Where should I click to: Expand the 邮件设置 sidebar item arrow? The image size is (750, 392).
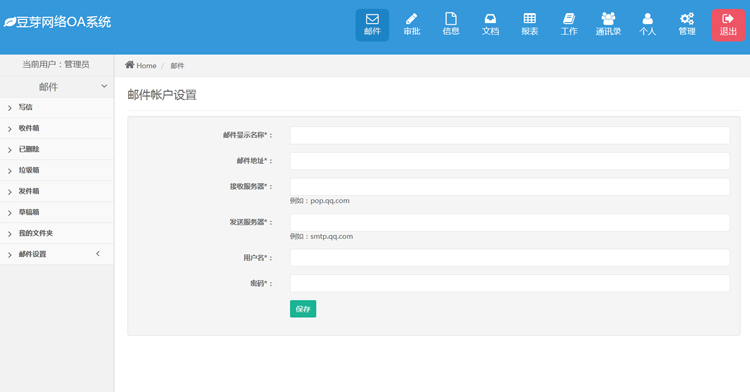tap(98, 253)
